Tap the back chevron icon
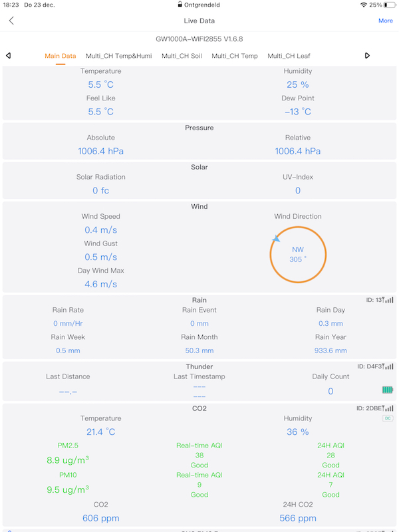The width and height of the screenshot is (399, 532). (11, 21)
